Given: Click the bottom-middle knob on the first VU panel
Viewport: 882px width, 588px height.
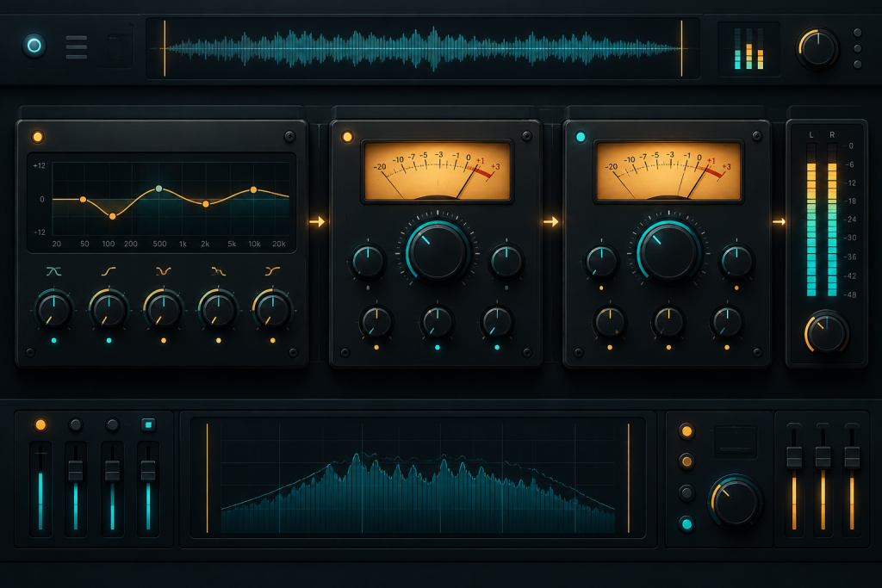Looking at the screenshot, I should pos(437,321).
